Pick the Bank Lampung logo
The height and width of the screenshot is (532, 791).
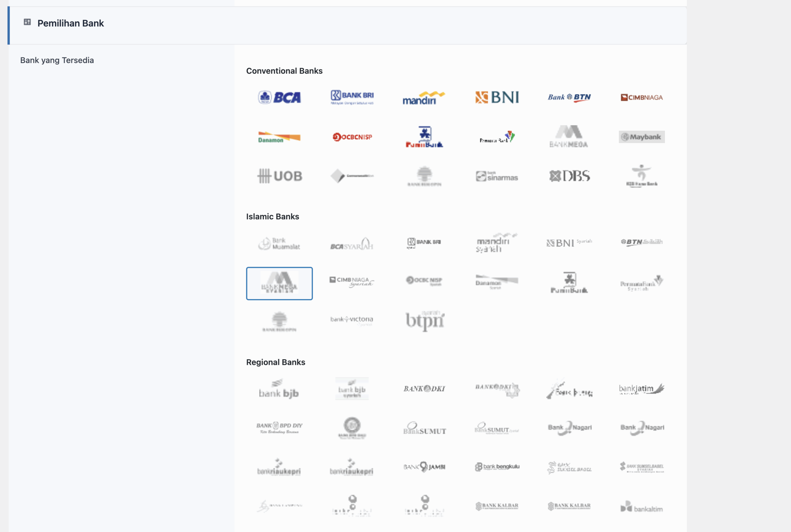279,506
